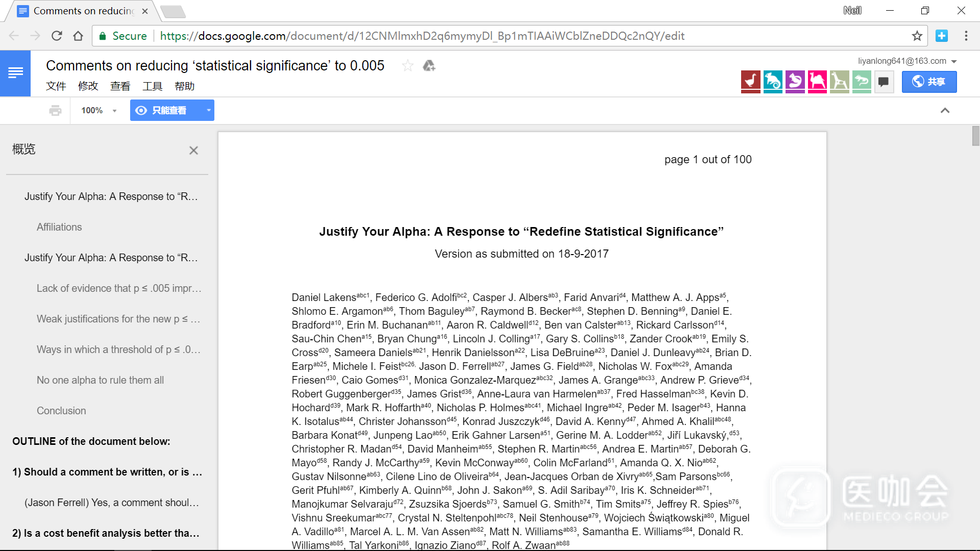The height and width of the screenshot is (551, 980).
Task: Click the Google Docs home icon
Action: [x=15, y=73]
